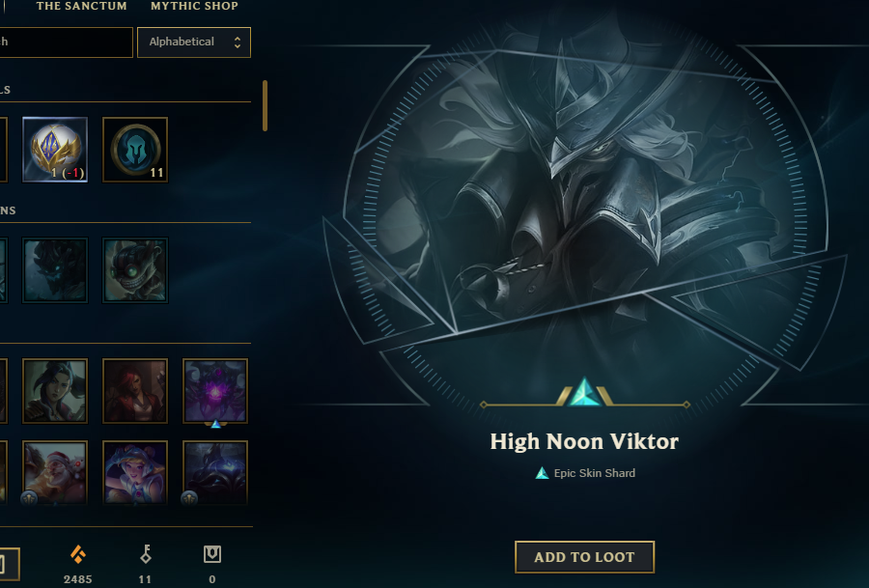This screenshot has width=869, height=588.
Task: Select the Mythic Essence item showing 1 (-1)
Action: pos(55,150)
